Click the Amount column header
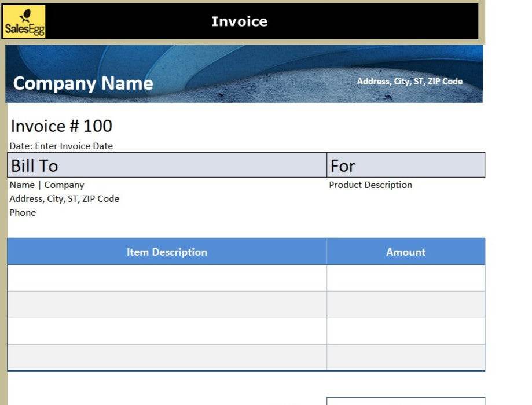Screen dimensions: 532x405 [x=405, y=252]
